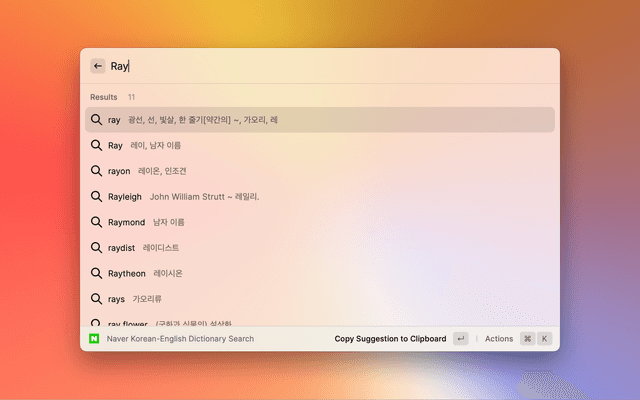Choose the 'Raytheon' suggestion
The width and height of the screenshot is (640, 400).
tap(319, 273)
